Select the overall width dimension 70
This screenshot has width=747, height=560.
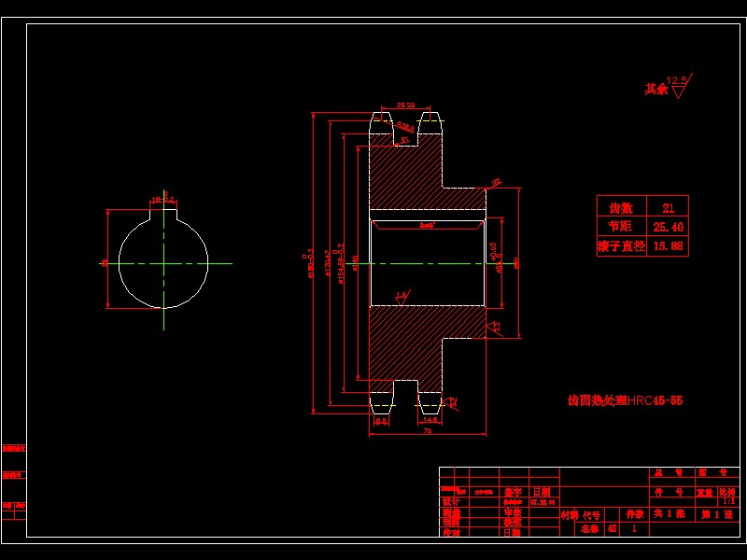point(428,430)
